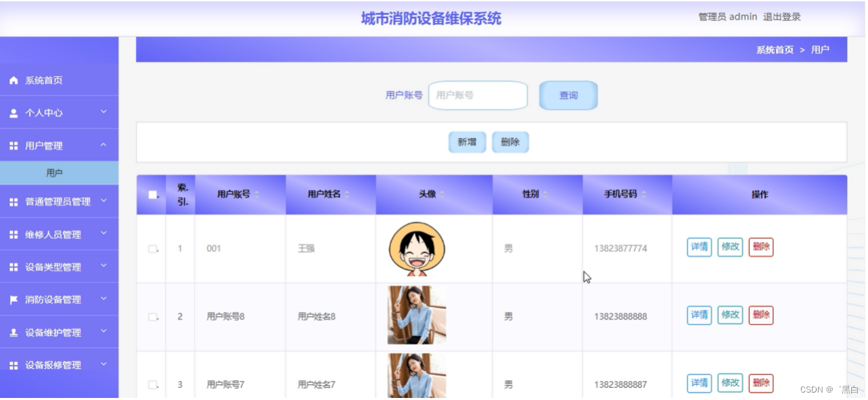The width and height of the screenshot is (868, 400).
Task: Sort by 性别 column arrows
Action: point(545,195)
